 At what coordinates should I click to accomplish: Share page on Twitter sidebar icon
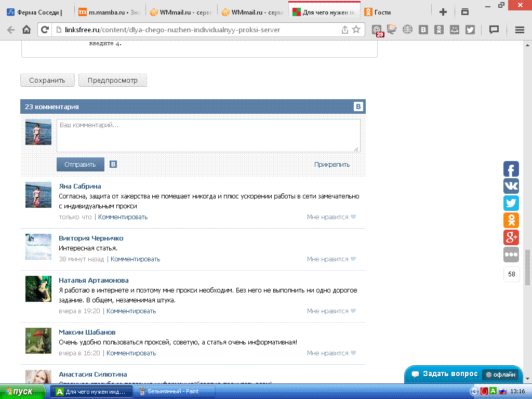[x=511, y=203]
